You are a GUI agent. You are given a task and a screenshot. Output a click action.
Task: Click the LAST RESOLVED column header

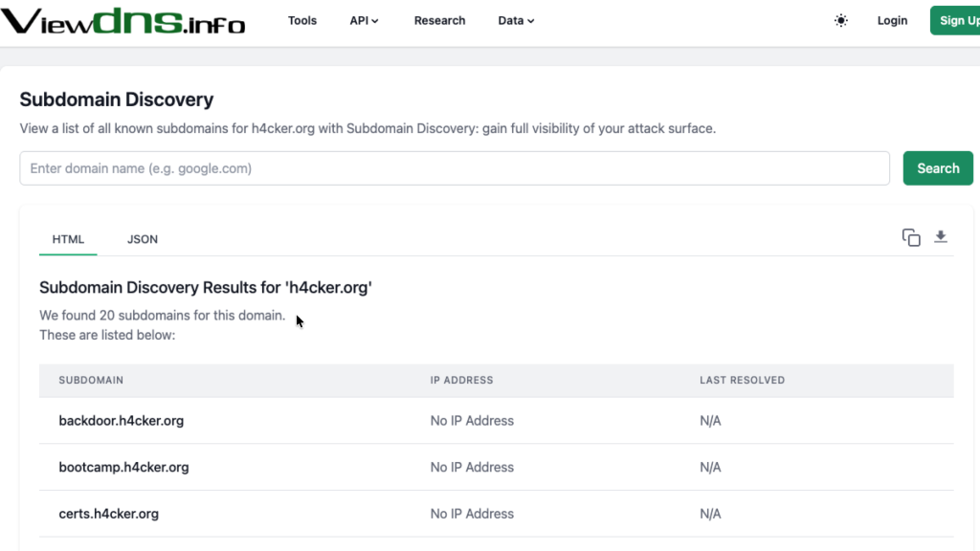742,380
